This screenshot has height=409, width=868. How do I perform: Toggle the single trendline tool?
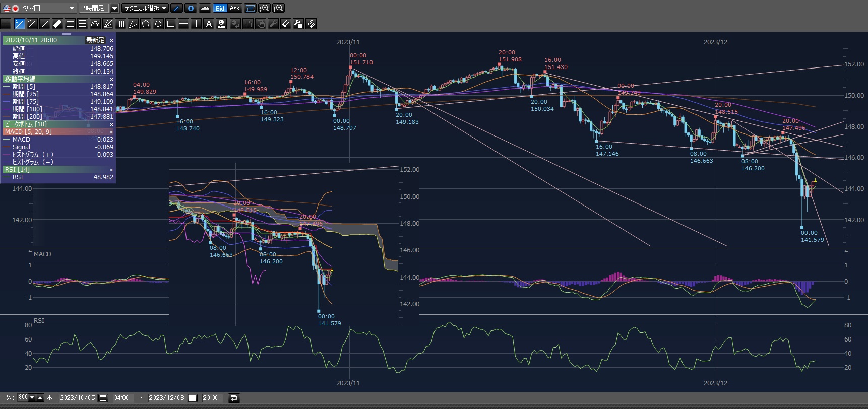coord(19,24)
